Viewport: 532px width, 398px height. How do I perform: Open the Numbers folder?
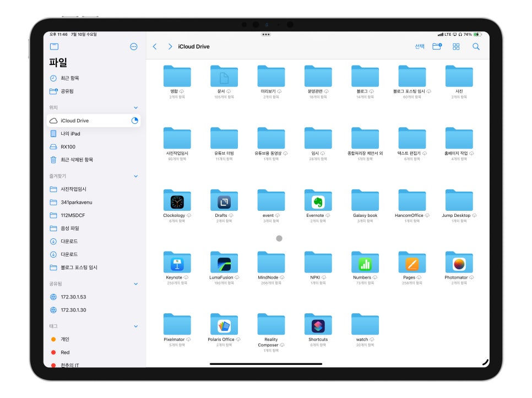[x=365, y=263]
